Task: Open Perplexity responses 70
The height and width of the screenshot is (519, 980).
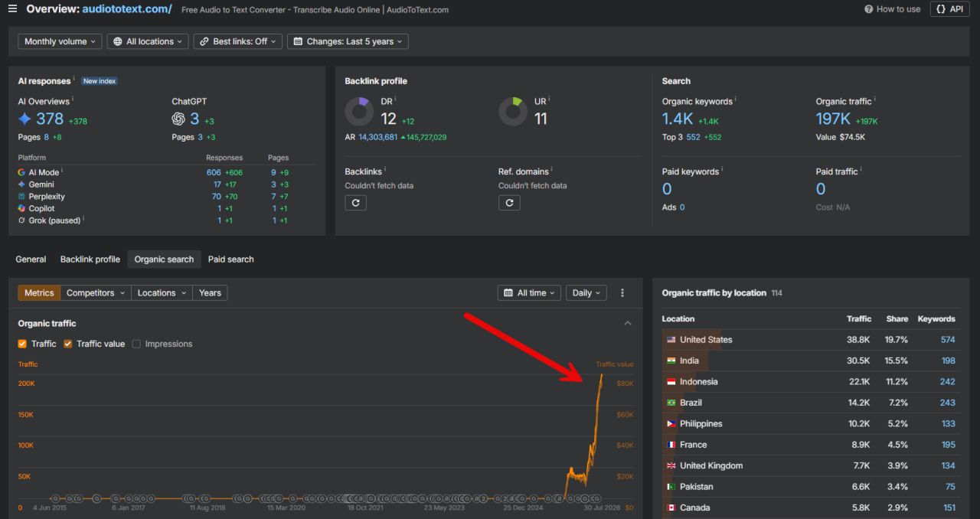Action: [216, 197]
